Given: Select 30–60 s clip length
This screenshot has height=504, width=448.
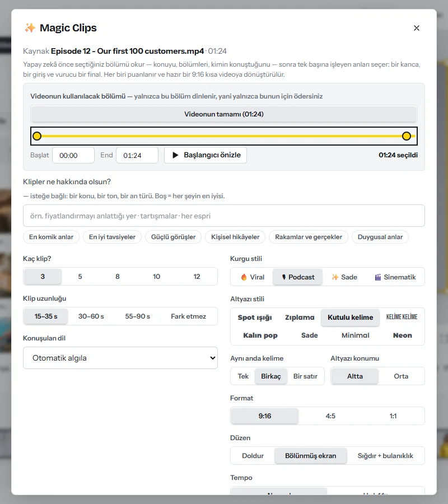Looking at the screenshot, I should click(91, 316).
